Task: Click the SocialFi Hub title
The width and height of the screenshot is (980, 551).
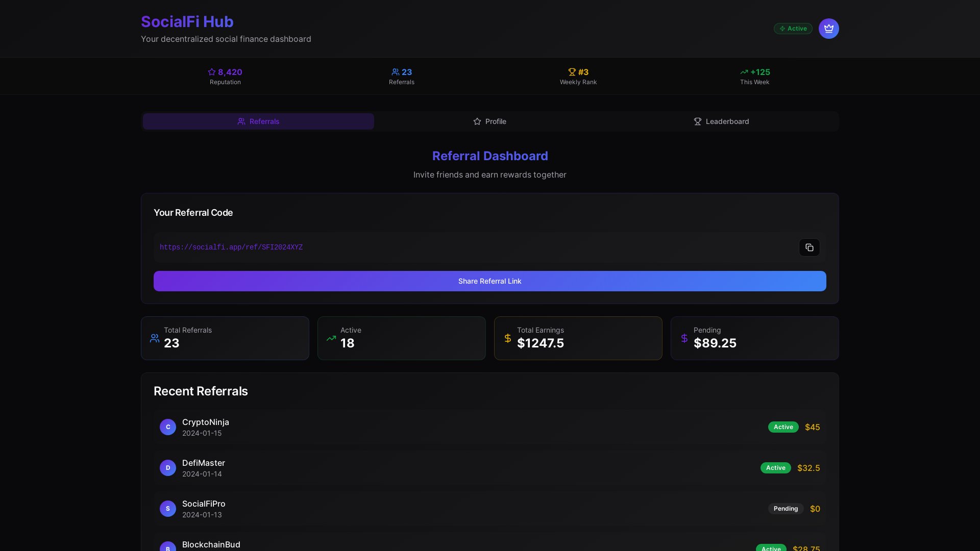Action: tap(187, 21)
